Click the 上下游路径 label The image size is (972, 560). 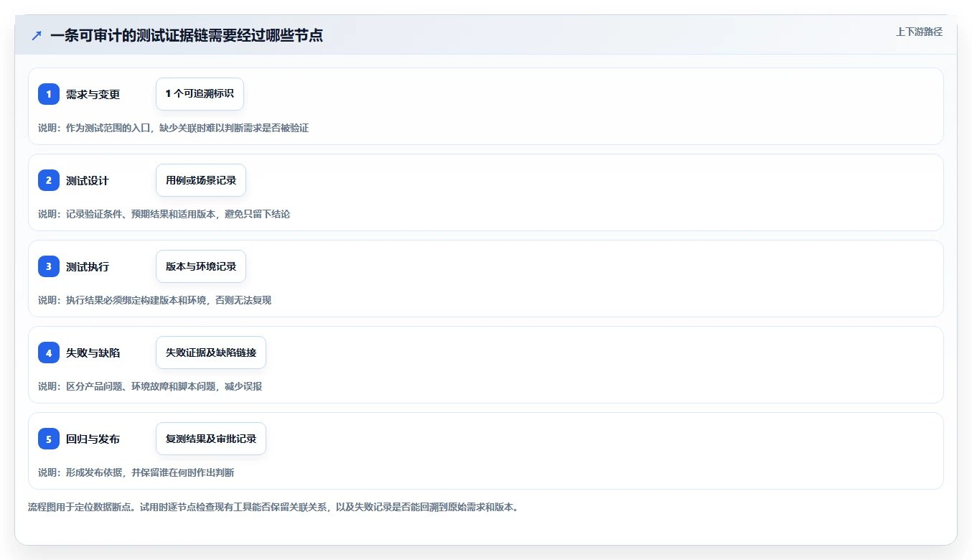[919, 32]
